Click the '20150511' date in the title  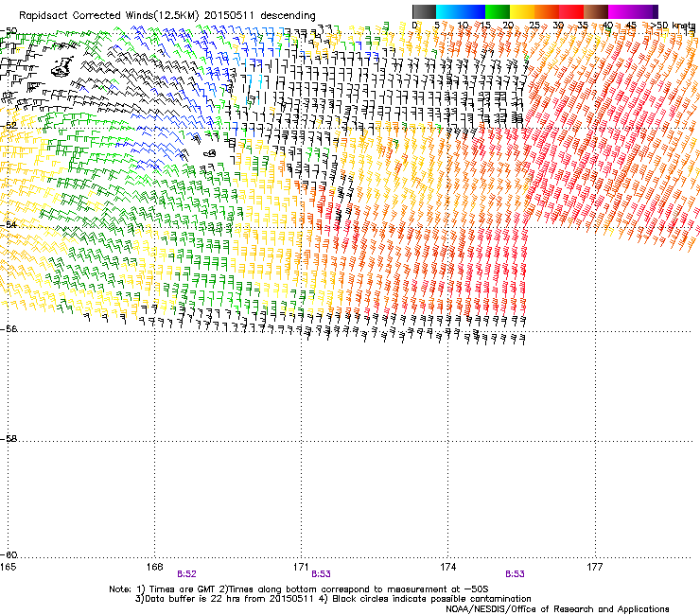(x=229, y=15)
